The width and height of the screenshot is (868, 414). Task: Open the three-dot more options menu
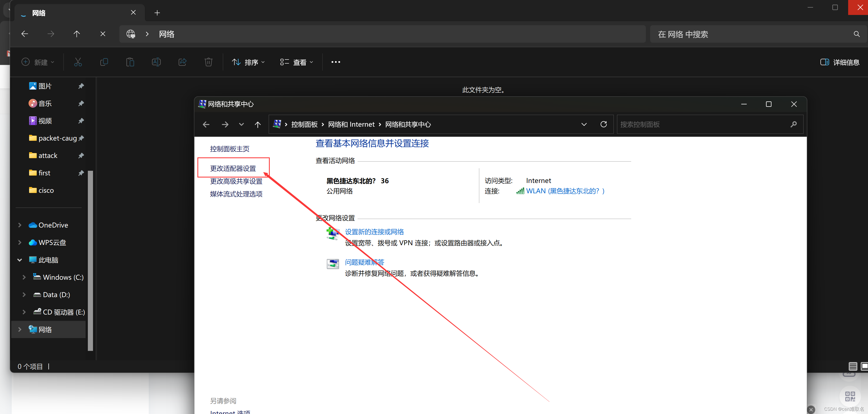coord(336,62)
